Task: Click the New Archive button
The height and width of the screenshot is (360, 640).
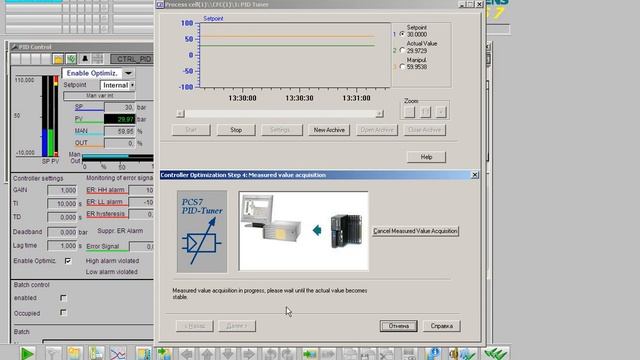Action: pyautogui.click(x=329, y=130)
